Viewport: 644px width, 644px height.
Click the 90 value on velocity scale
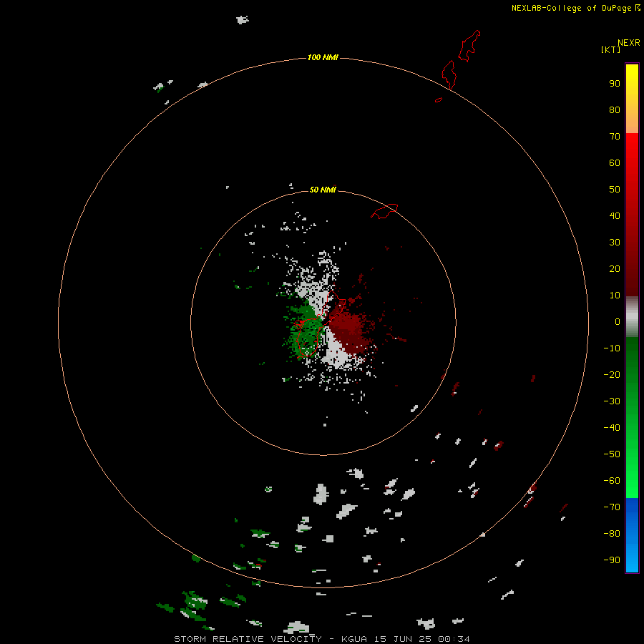(x=615, y=84)
